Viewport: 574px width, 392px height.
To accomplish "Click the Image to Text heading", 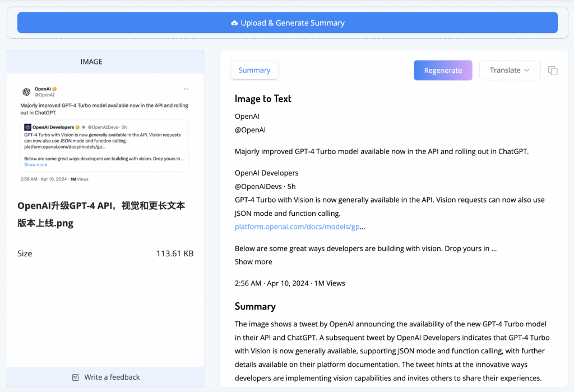I will (x=263, y=99).
